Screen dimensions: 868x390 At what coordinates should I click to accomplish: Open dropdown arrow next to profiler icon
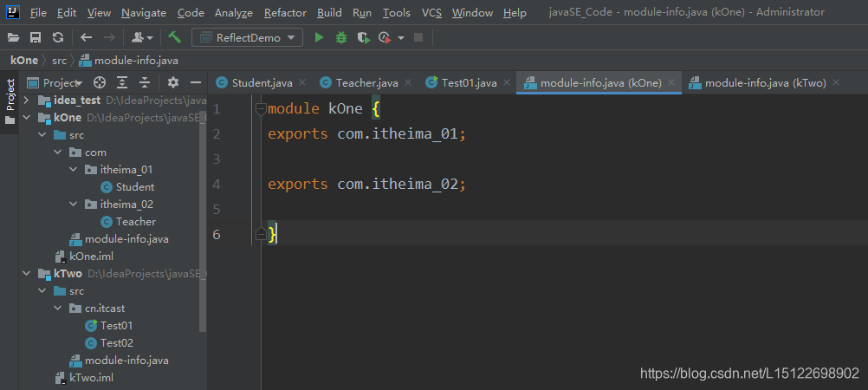(401, 37)
